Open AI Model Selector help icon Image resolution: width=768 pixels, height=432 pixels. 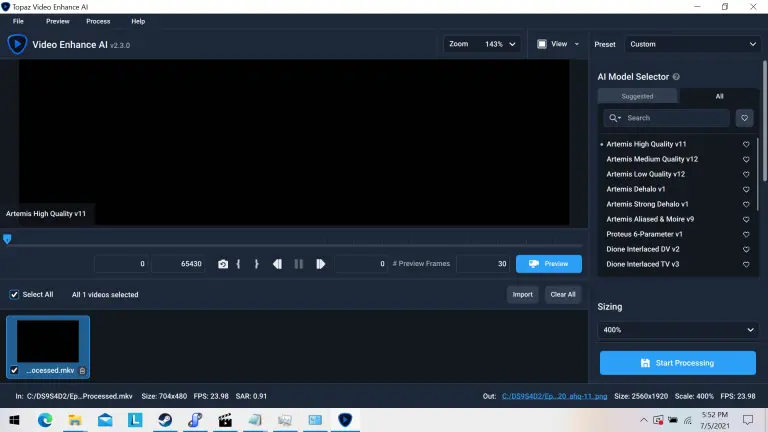[x=676, y=77]
